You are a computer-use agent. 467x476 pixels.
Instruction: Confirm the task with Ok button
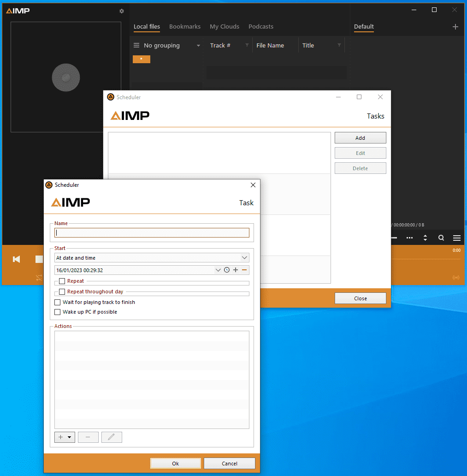pos(175,464)
